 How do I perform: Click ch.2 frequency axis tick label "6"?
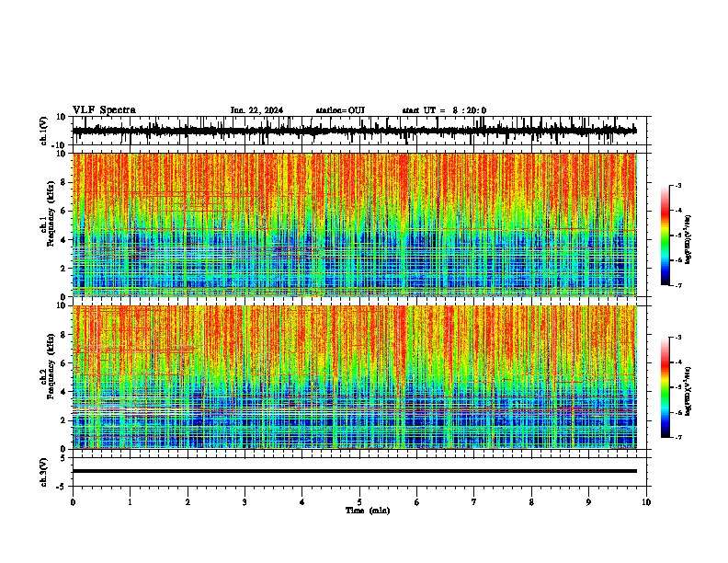click(63, 363)
